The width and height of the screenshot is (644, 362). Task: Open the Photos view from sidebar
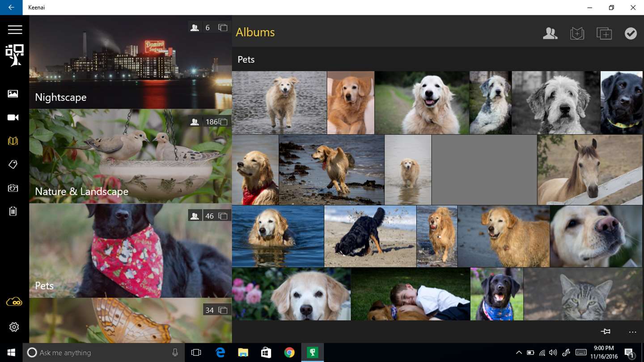coord(13,93)
